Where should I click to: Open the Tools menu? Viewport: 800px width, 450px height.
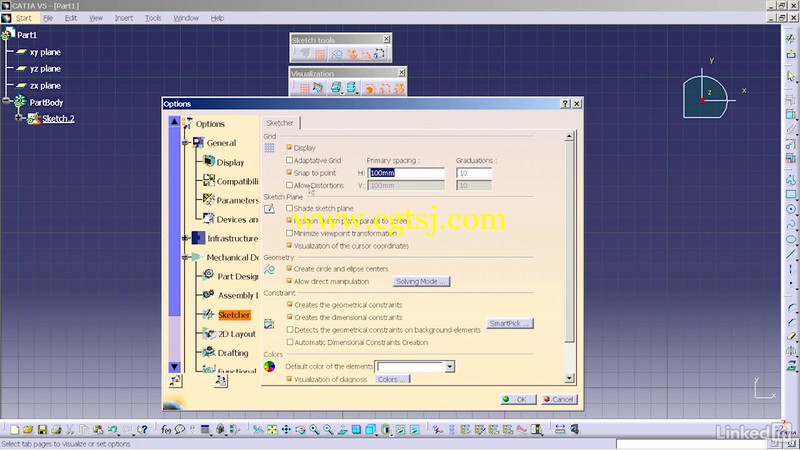tap(153, 18)
